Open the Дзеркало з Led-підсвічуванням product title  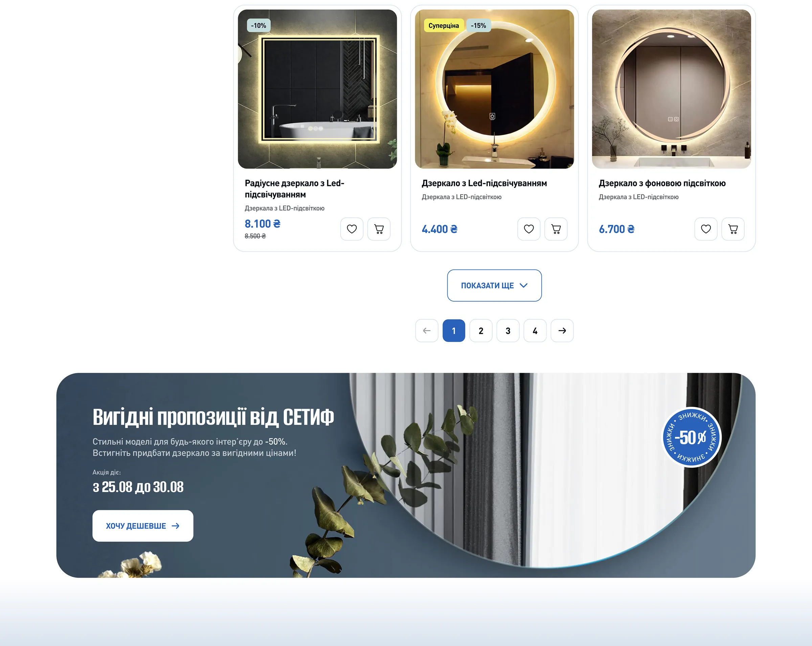pyautogui.click(x=484, y=183)
